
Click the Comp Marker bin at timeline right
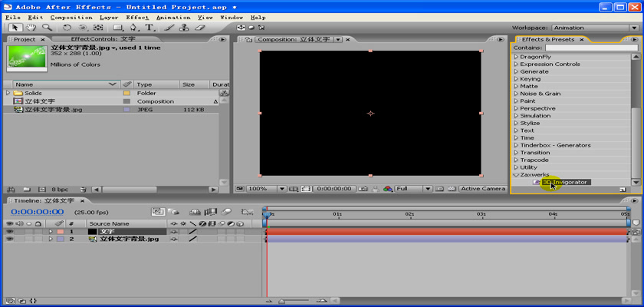tap(636, 223)
